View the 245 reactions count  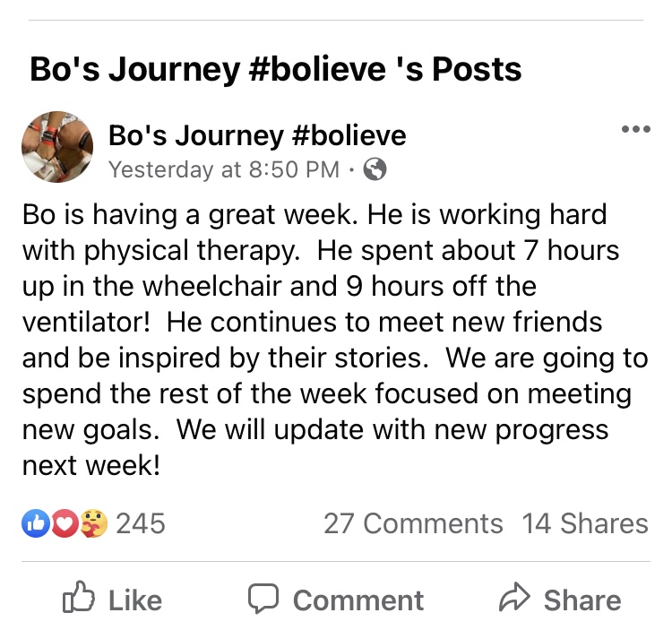pos(141,523)
